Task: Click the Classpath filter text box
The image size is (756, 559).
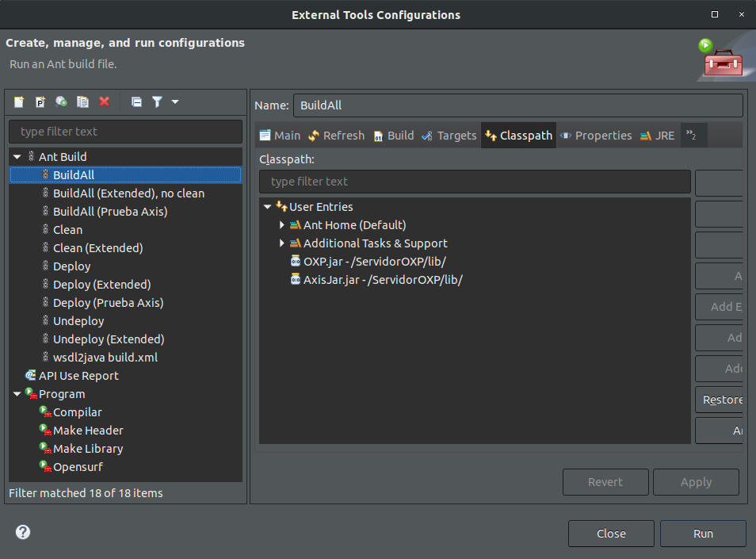Action: pos(475,182)
